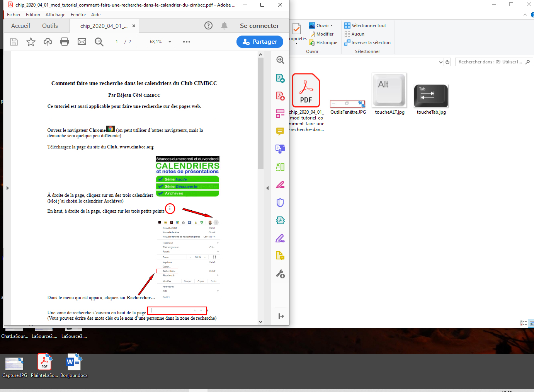The width and height of the screenshot is (534, 392).
Task: Click Se connecter to sign in
Action: pos(259,26)
